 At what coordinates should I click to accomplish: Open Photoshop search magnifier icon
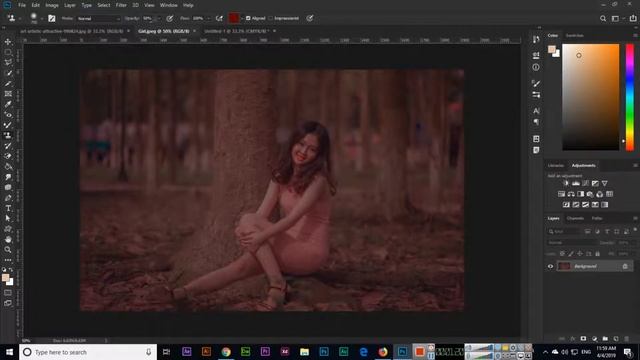pyautogui.click(x=603, y=18)
